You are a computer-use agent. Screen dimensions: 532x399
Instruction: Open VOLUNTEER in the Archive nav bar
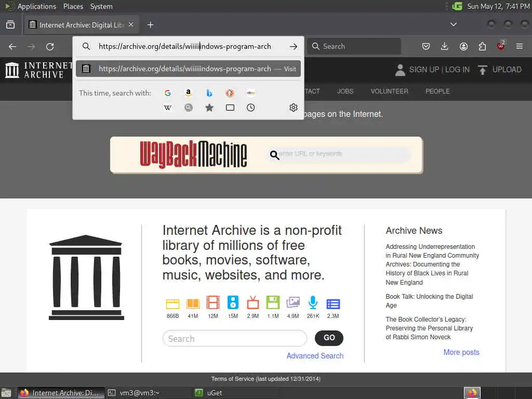coord(389,91)
